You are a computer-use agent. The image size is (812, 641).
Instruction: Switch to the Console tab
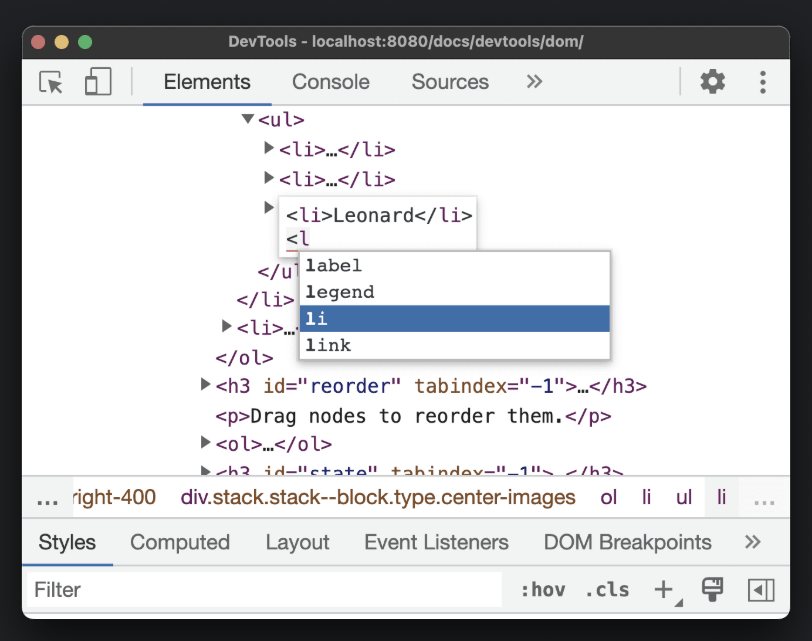point(330,82)
